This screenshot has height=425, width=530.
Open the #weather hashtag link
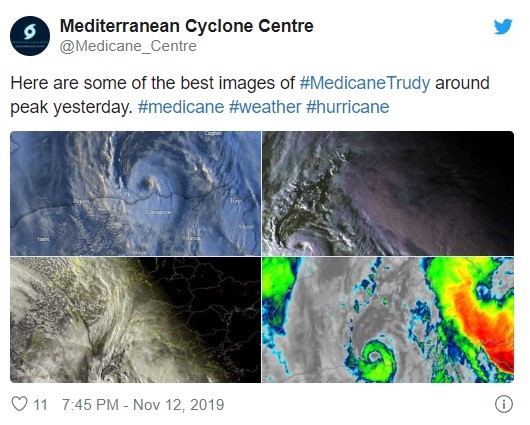coord(265,107)
